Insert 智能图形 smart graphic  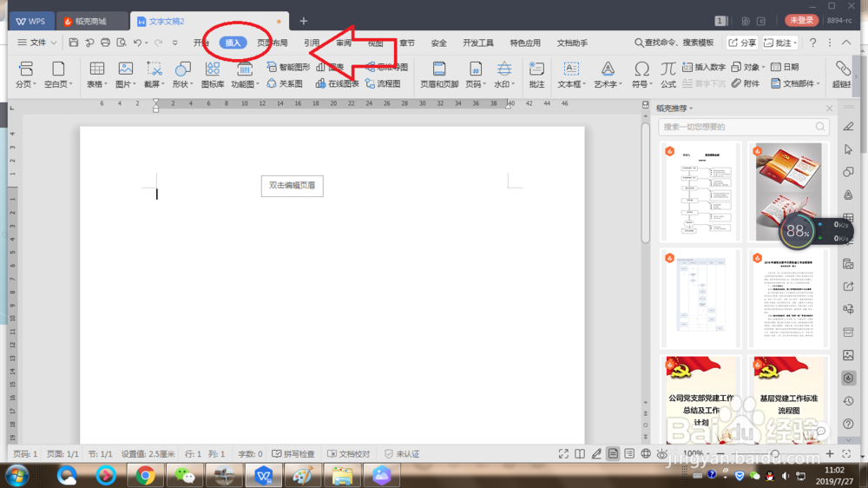[x=288, y=67]
